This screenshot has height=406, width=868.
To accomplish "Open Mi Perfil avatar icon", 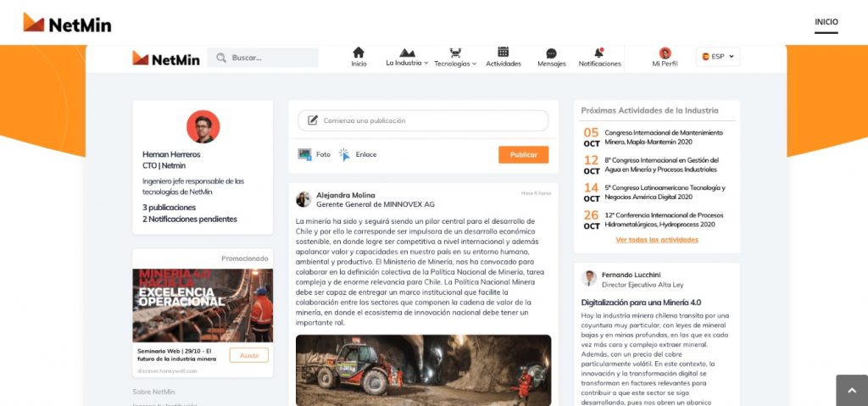I will [x=665, y=53].
